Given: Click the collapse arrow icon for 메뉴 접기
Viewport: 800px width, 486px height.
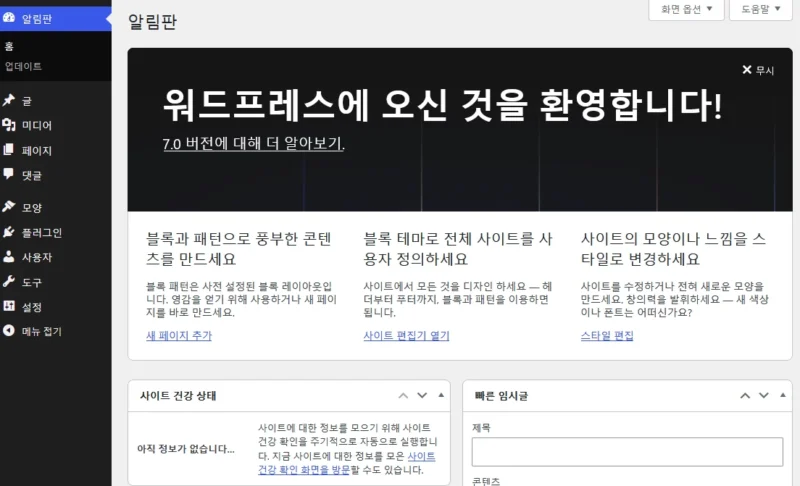Looking at the screenshot, I should tap(9, 330).
